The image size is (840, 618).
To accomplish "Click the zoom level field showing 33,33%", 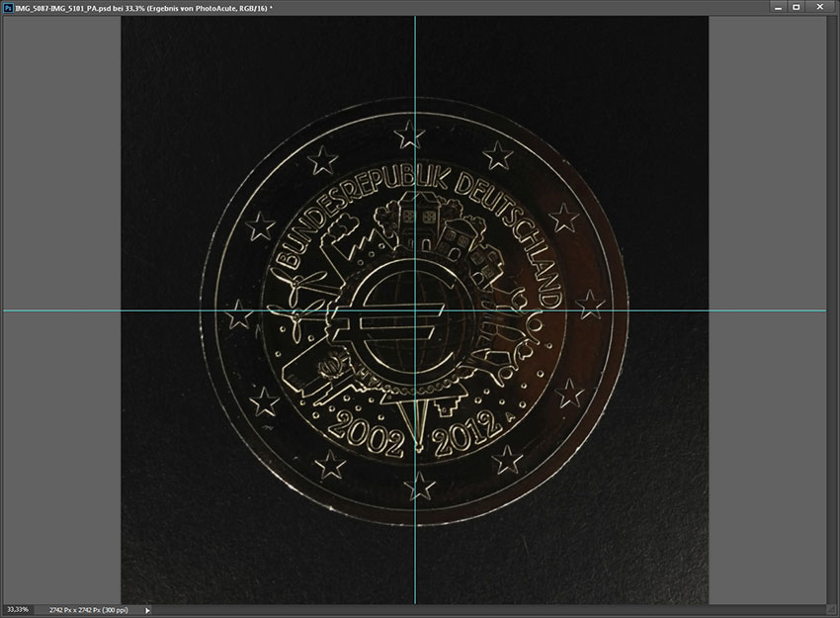I will pos(18,610).
